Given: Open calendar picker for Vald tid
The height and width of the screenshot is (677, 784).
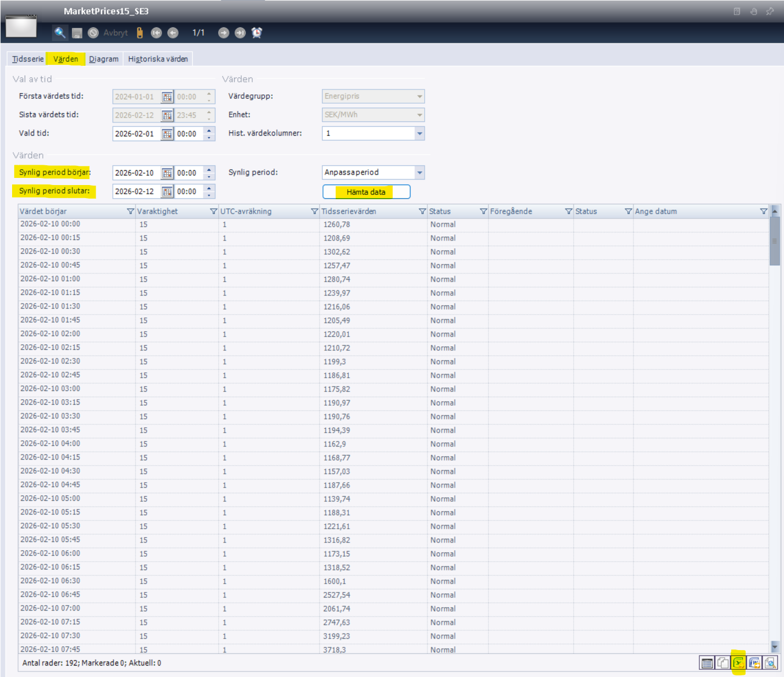Looking at the screenshot, I should click(x=167, y=134).
